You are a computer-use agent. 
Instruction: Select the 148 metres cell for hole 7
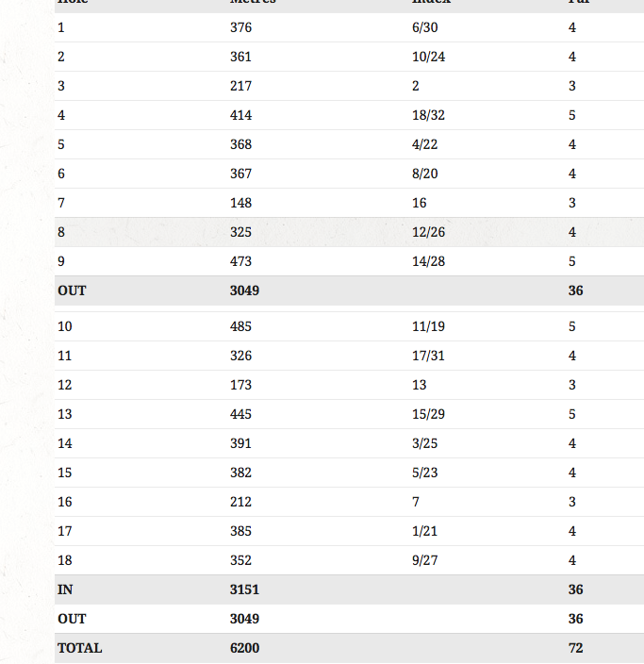pyautogui.click(x=240, y=203)
